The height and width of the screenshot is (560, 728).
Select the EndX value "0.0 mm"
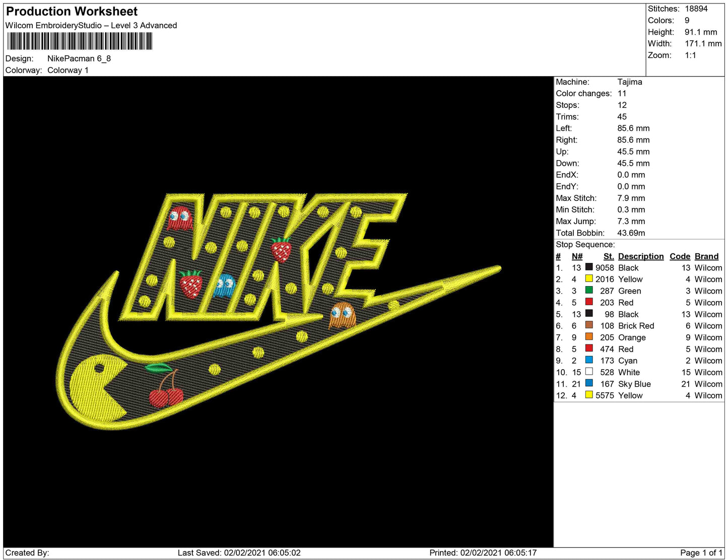click(631, 175)
